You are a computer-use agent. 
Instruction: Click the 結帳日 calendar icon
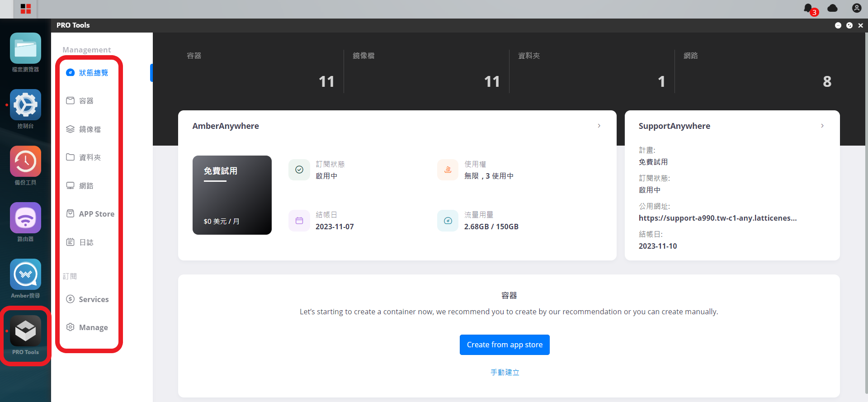point(299,221)
